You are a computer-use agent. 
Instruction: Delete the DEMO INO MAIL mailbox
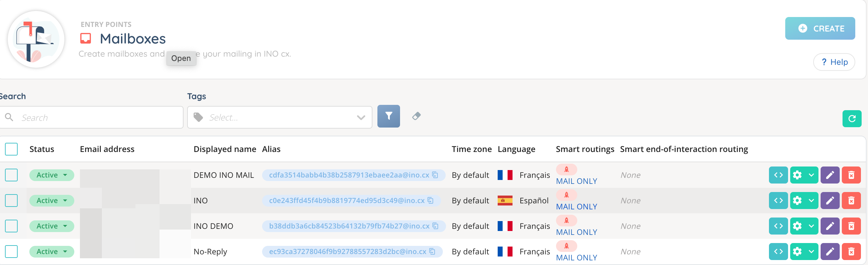coord(851,175)
